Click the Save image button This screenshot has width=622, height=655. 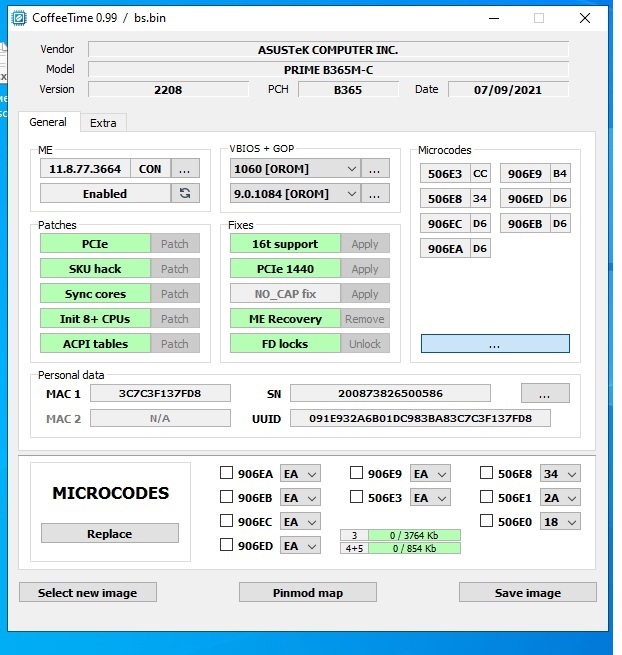[x=528, y=592]
